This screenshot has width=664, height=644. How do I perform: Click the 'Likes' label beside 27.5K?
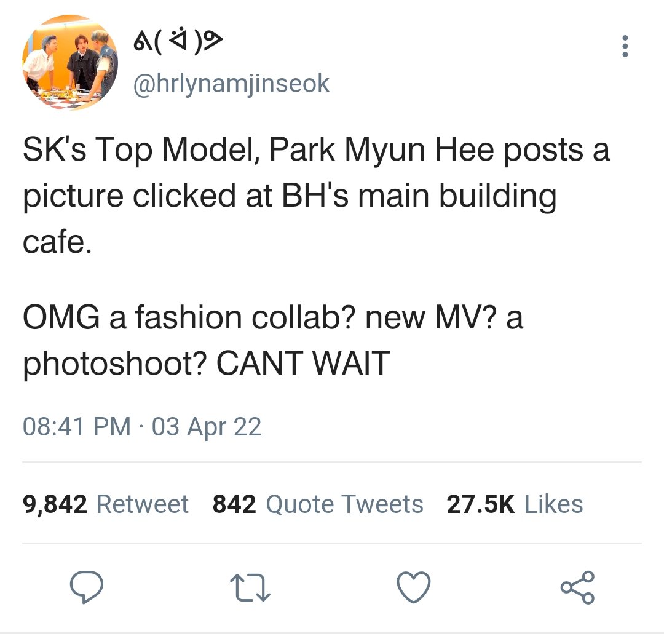coord(554,504)
